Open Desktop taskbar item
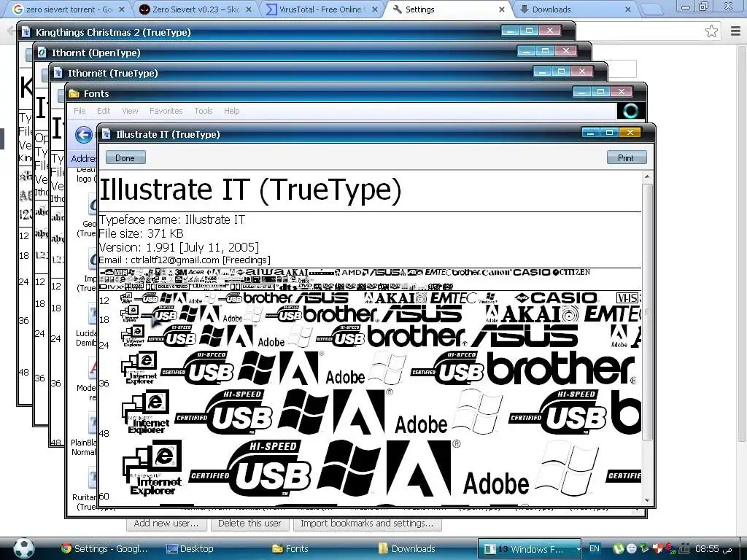The width and height of the screenshot is (747, 560). click(190, 548)
